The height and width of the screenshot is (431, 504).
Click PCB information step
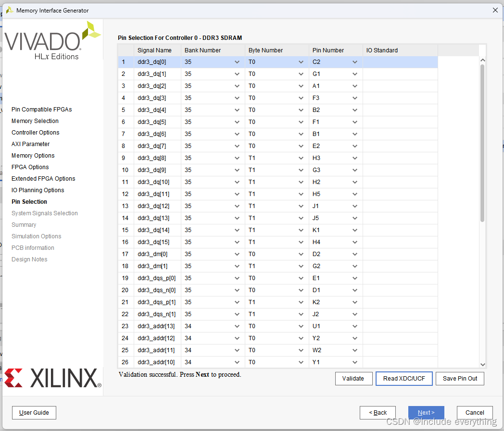tap(33, 248)
